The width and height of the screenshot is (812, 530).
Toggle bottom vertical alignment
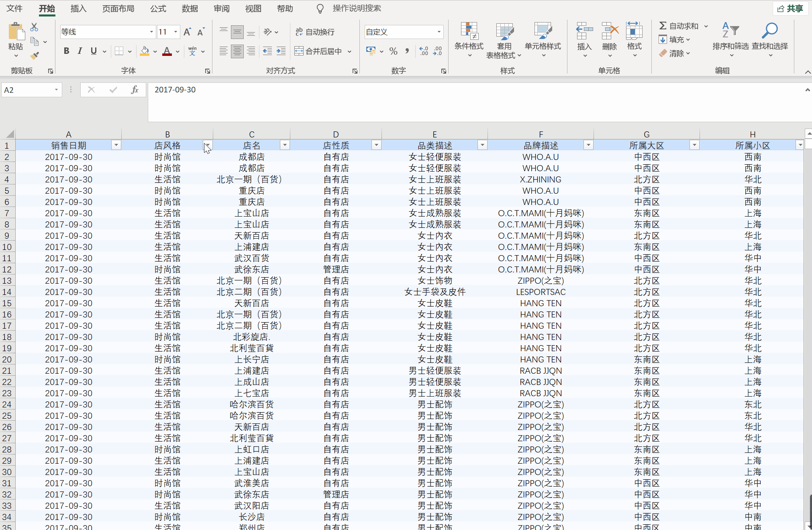pyautogui.click(x=251, y=32)
